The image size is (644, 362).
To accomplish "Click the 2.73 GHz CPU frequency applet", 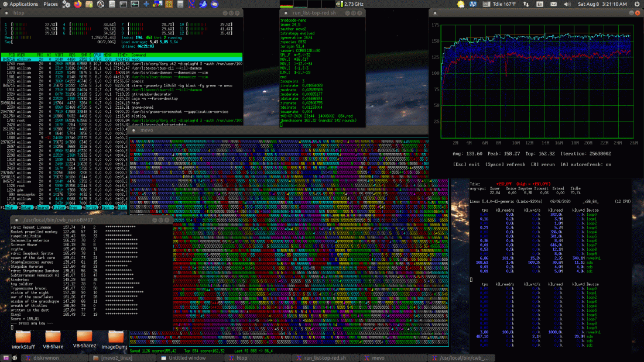I will tap(350, 4).
